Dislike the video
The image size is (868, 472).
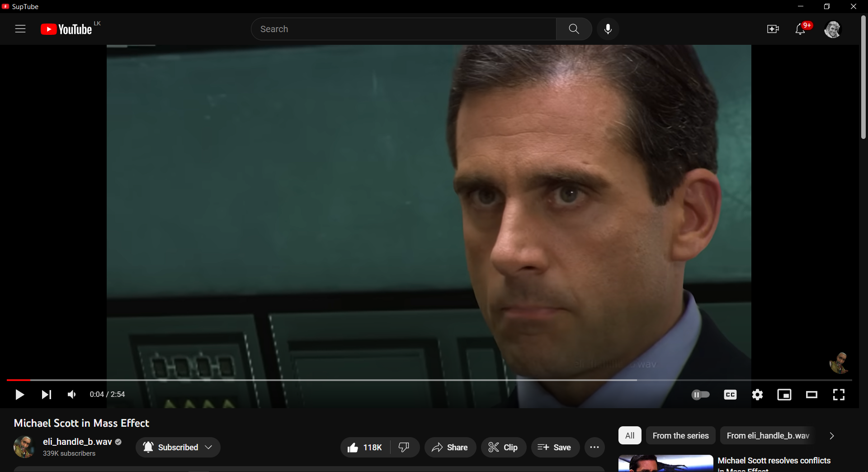pyautogui.click(x=404, y=448)
